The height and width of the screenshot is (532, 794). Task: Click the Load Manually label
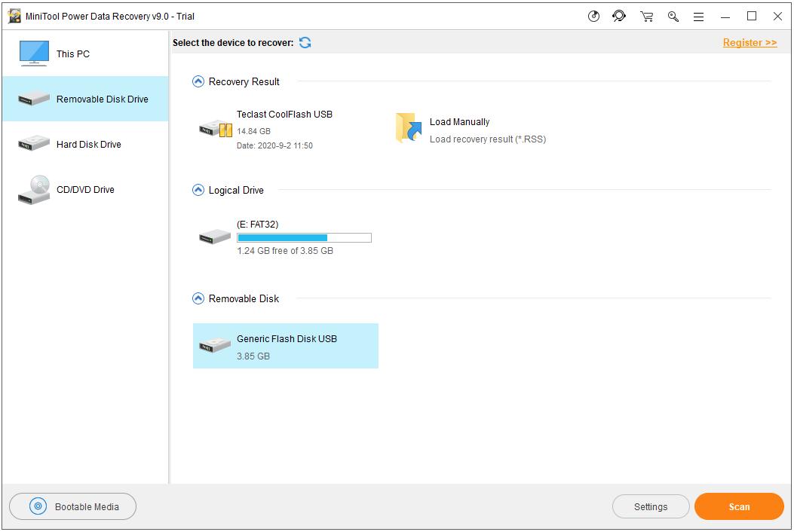pyautogui.click(x=459, y=122)
